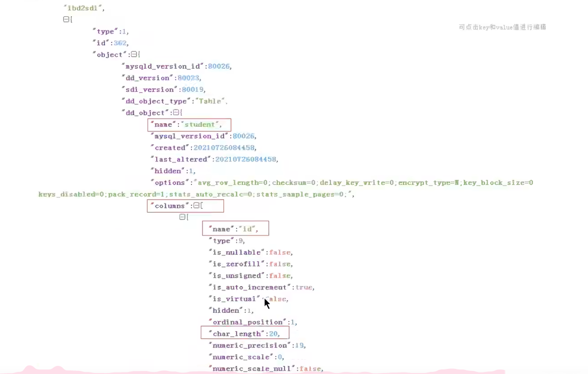Collapse the "dd_object" node
This screenshot has width=588, height=374.
point(176,112)
